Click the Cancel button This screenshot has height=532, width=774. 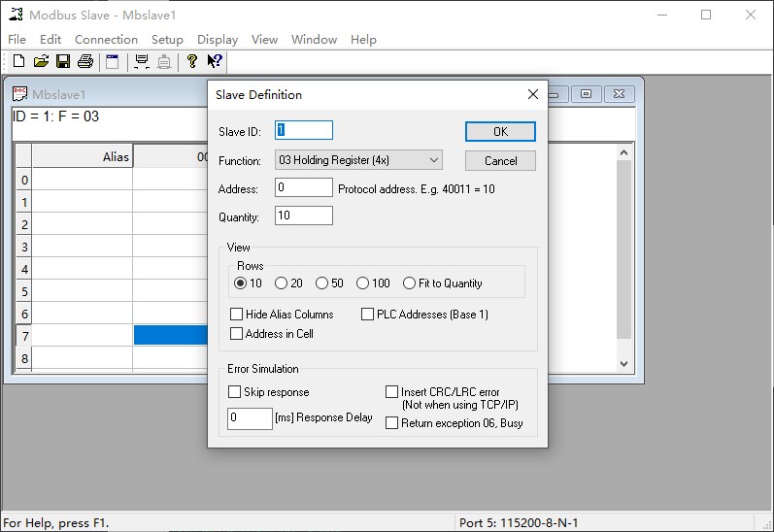click(500, 161)
